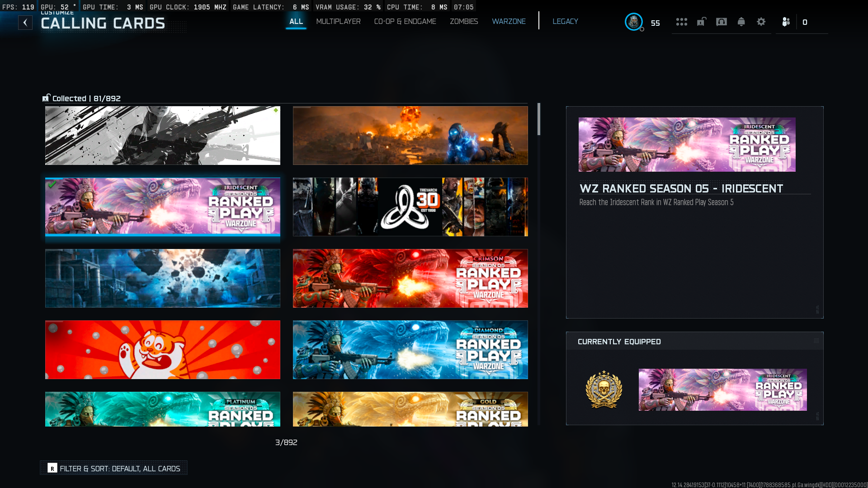Switch to the ZOMBIES tab
Screen dimensions: 868x488
[464, 21]
